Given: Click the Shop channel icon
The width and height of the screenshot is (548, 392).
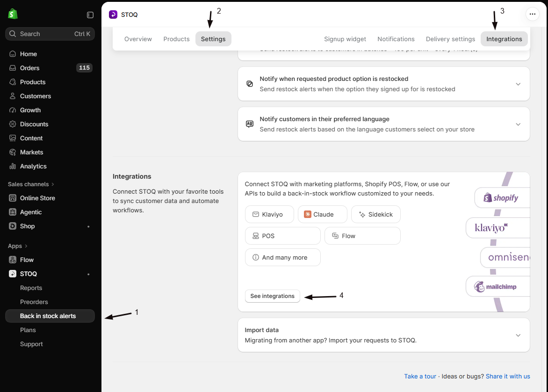Looking at the screenshot, I should click(13, 226).
